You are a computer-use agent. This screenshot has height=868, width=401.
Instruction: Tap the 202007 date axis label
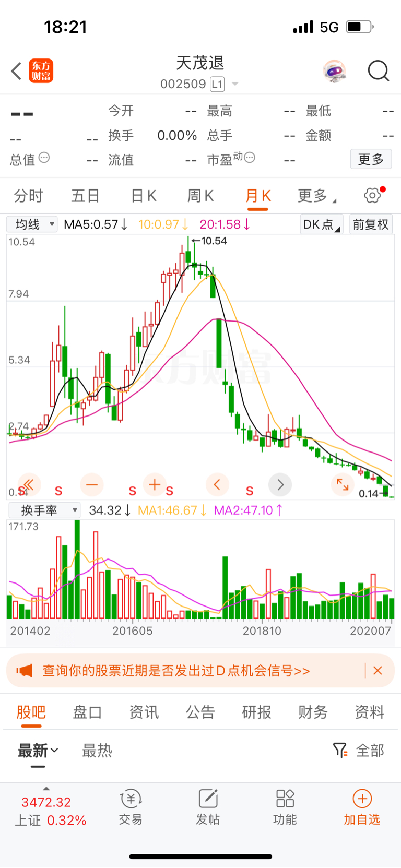371,631
